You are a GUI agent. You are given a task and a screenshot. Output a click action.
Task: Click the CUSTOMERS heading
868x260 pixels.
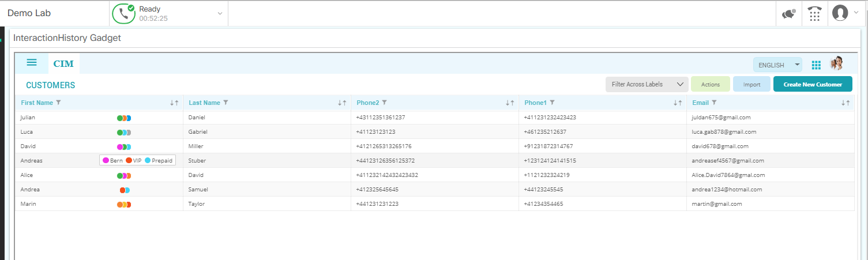point(51,85)
